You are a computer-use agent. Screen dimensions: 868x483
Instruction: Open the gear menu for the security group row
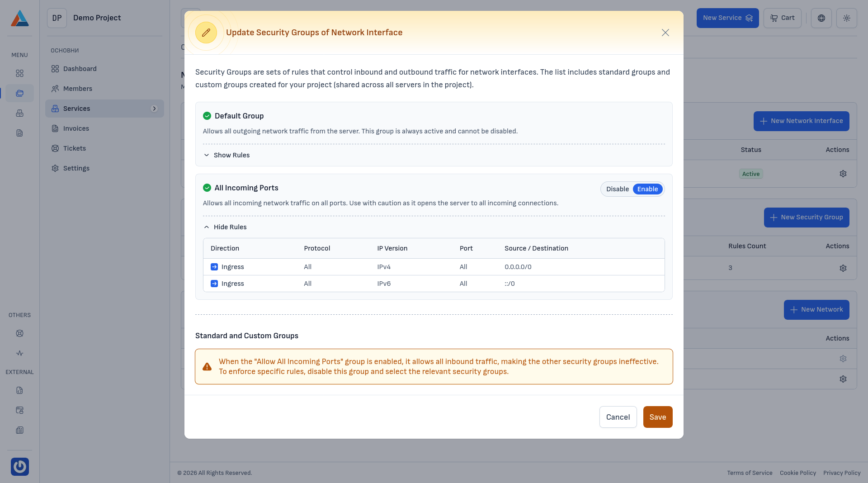point(843,268)
